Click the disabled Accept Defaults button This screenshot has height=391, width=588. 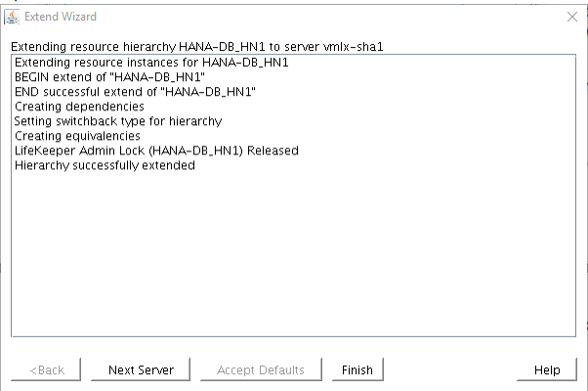[x=260, y=369]
